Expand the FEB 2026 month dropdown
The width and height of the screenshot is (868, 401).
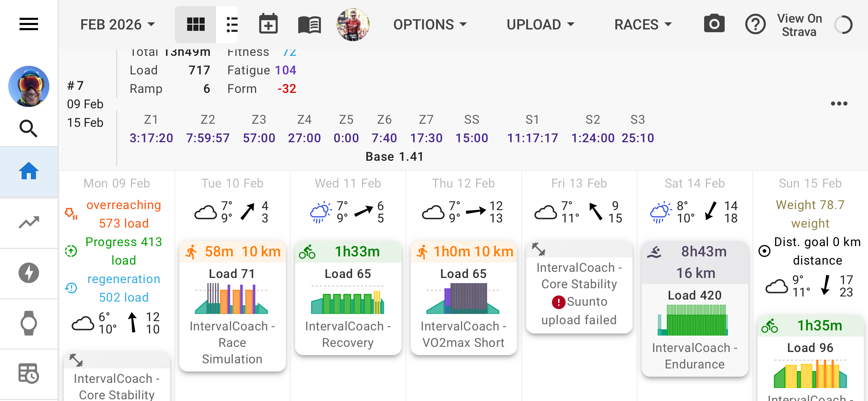[x=118, y=24]
